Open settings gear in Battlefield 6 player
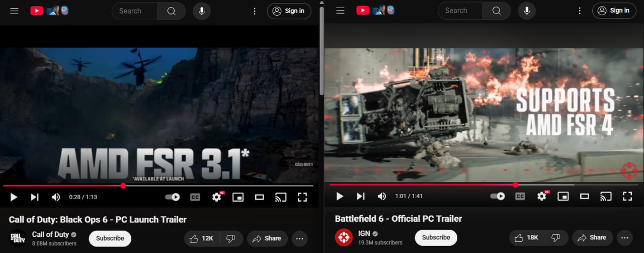 (x=541, y=196)
